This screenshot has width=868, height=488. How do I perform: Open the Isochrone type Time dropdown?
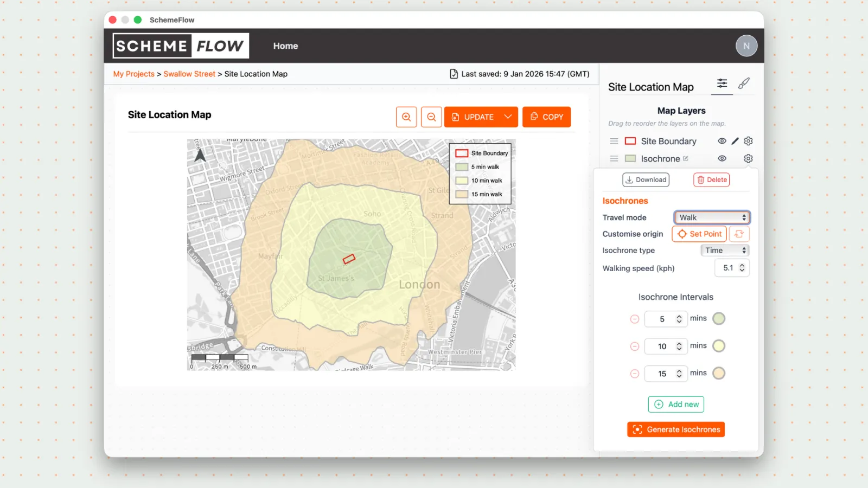click(x=725, y=251)
